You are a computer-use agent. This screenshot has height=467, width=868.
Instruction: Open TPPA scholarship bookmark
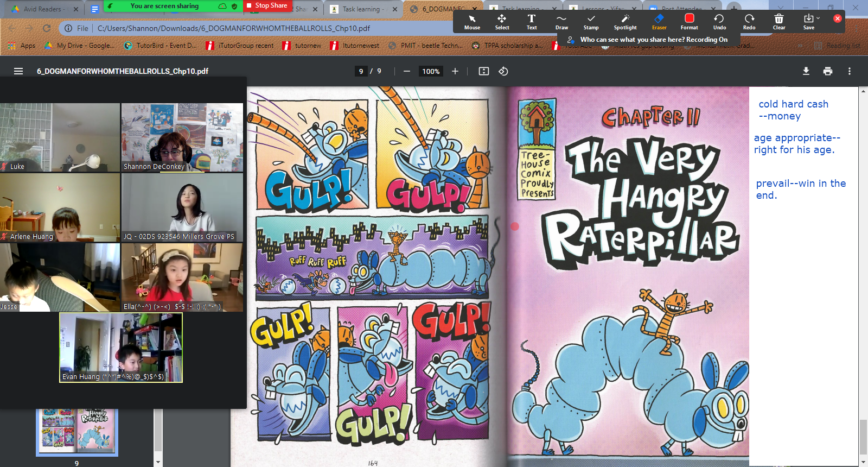(507, 46)
